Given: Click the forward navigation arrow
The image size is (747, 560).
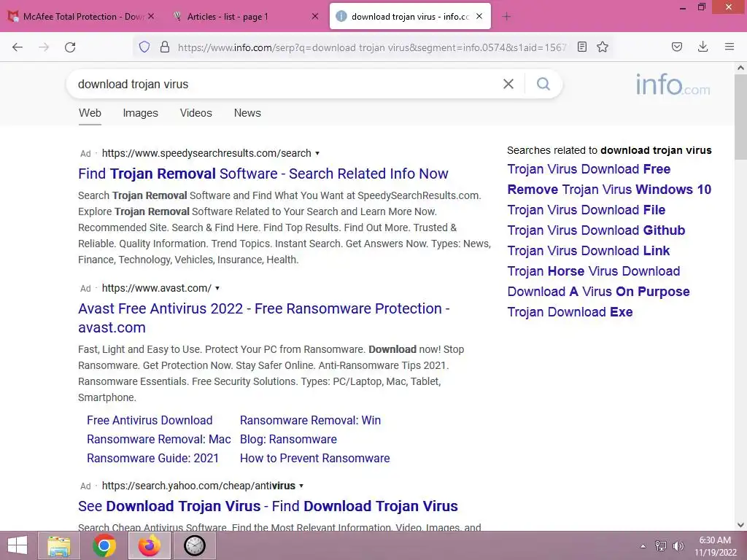Looking at the screenshot, I should pos(44,47).
